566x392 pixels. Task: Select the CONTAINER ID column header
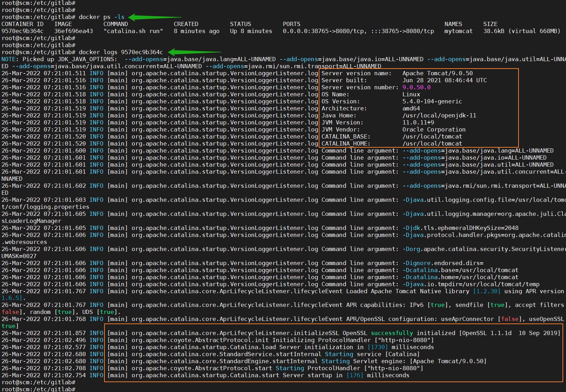click(23, 24)
